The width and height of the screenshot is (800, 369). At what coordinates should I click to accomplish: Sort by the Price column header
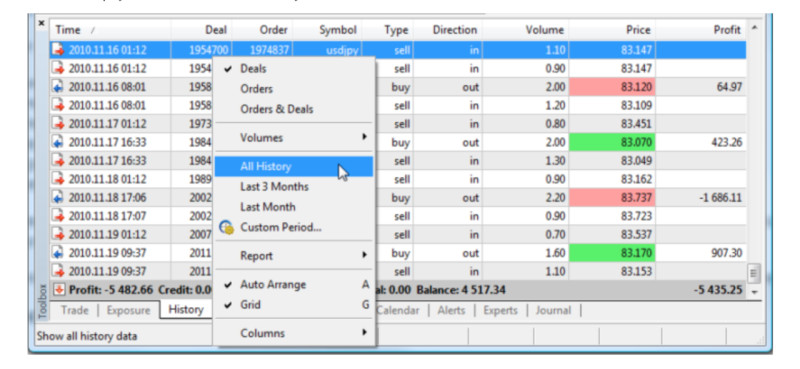click(x=612, y=30)
